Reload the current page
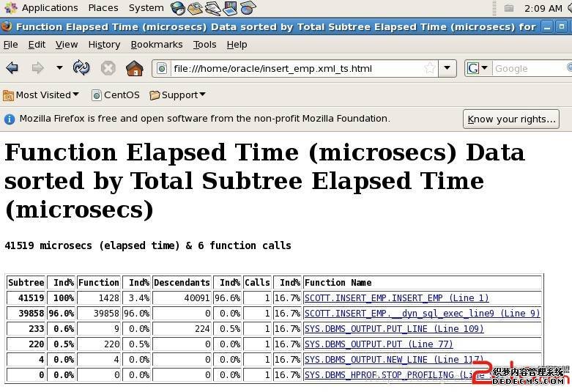Image resolution: width=572 pixels, height=392 pixels. click(x=81, y=68)
